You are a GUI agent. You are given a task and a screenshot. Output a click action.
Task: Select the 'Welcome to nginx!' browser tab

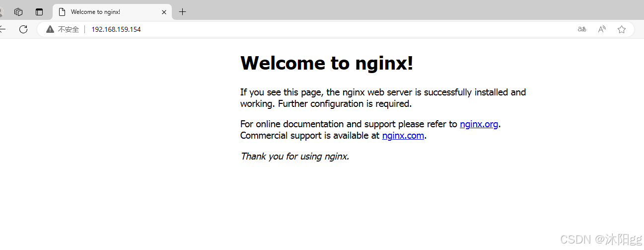(112, 12)
